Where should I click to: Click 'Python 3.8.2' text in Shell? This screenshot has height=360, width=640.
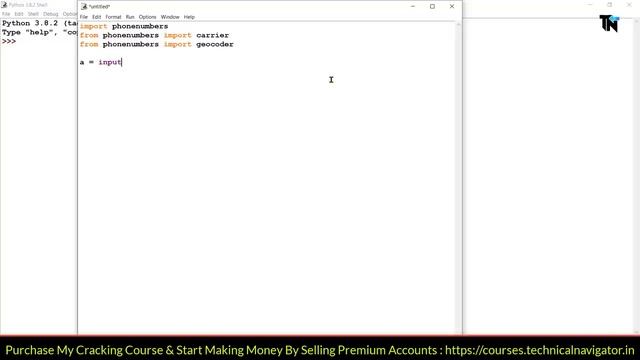30,23
